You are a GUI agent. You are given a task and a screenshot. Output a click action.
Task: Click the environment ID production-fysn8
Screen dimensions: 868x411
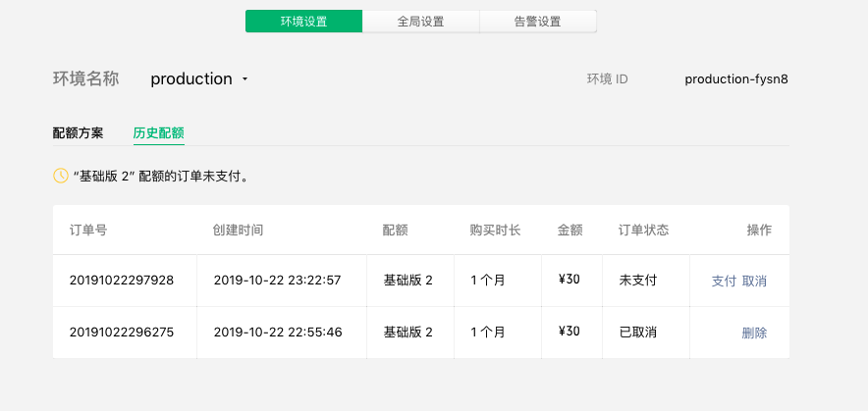click(x=735, y=79)
